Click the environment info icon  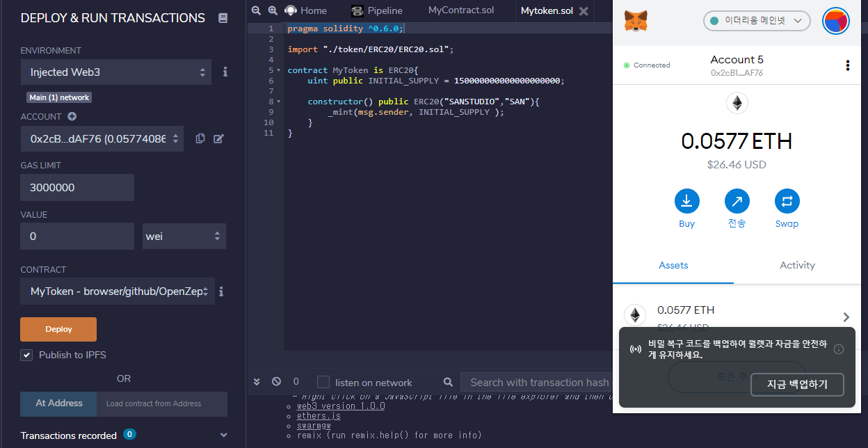pos(225,72)
